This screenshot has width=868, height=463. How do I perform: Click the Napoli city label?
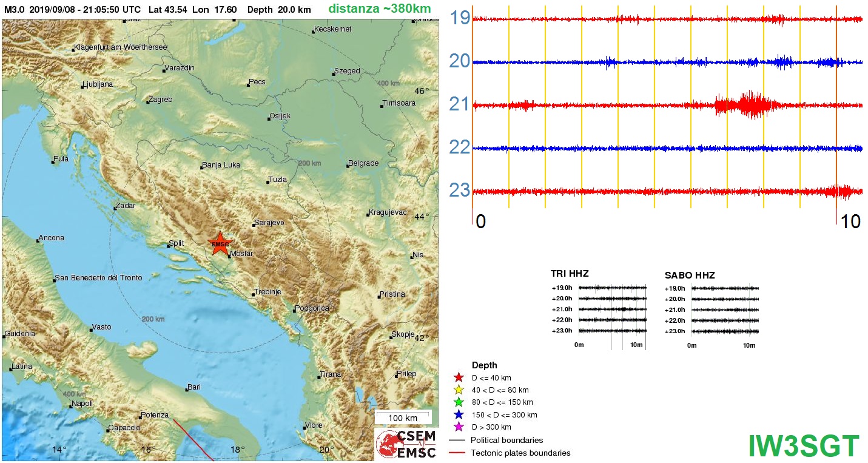82,404
